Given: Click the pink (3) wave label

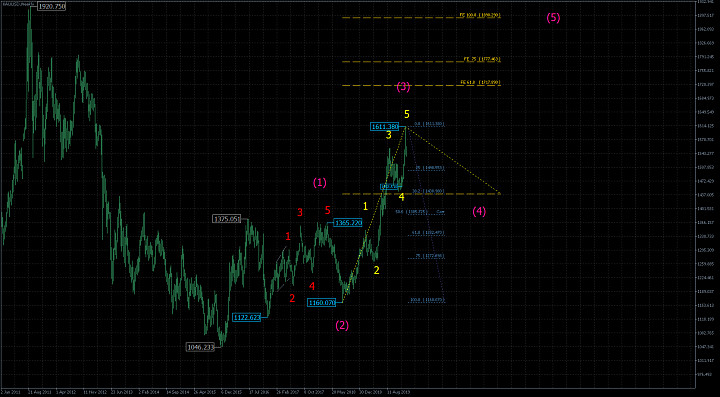Looking at the screenshot, I should 403,87.
